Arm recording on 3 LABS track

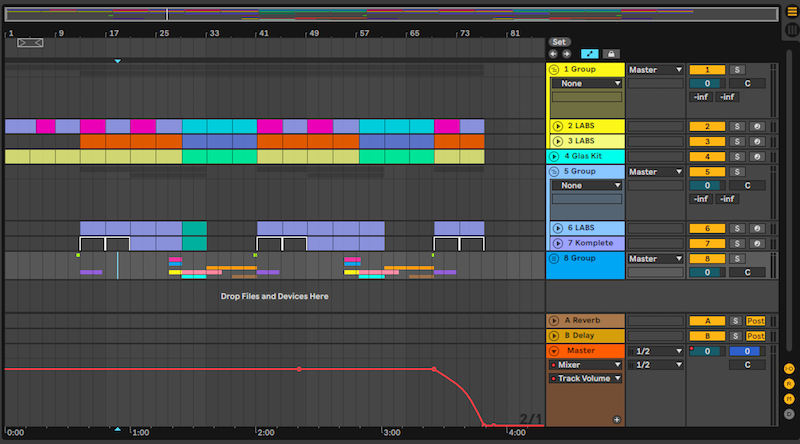[757, 141]
